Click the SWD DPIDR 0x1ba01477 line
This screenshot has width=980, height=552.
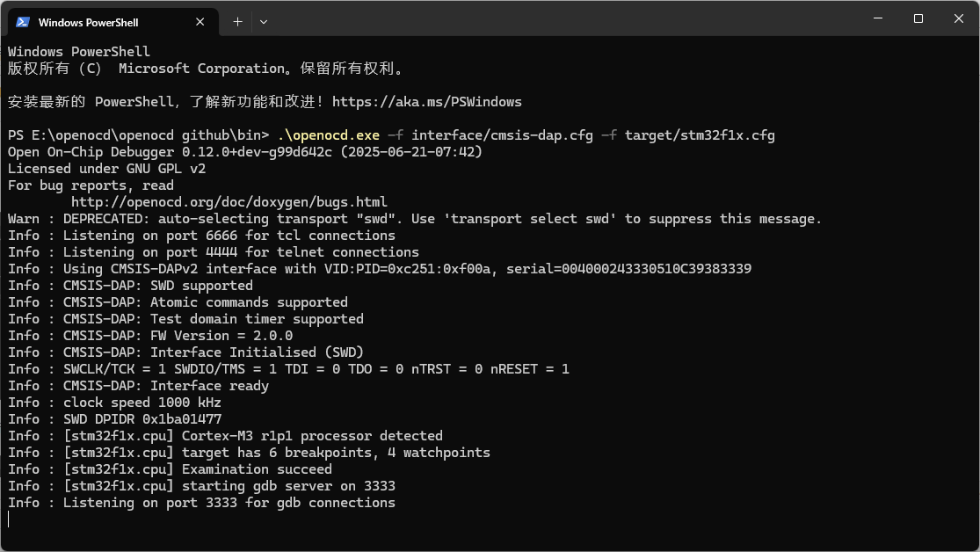point(114,419)
